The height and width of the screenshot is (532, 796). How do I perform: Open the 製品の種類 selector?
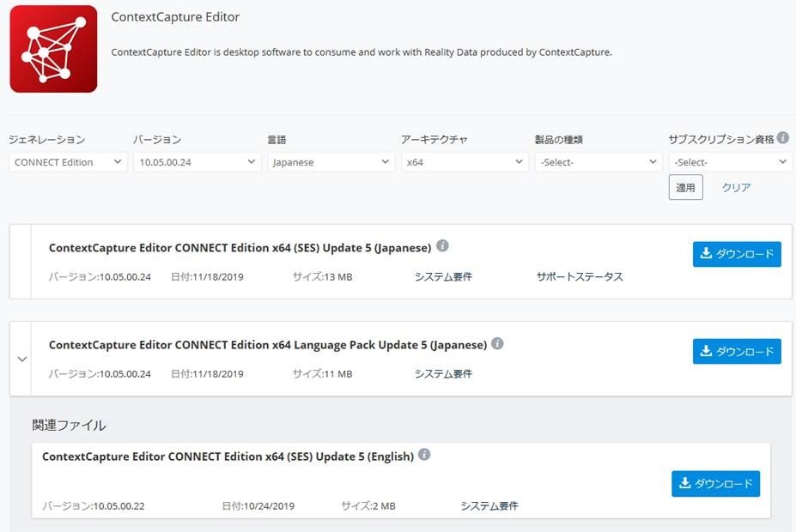599,161
